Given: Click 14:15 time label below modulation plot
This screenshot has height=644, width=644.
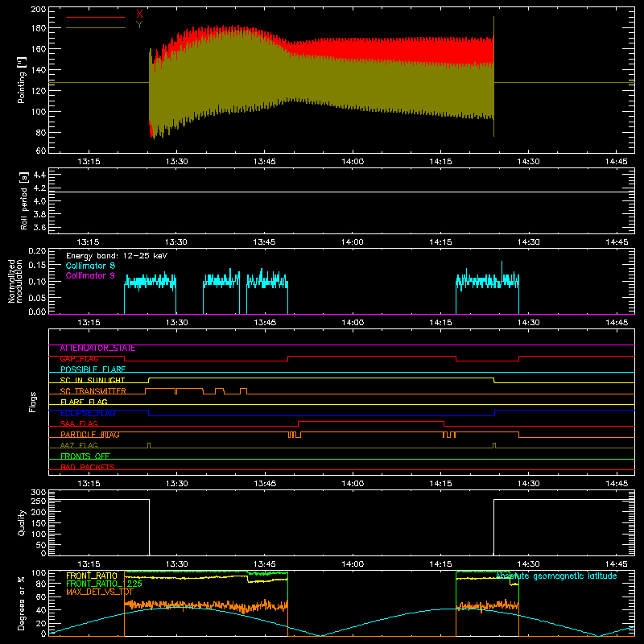Looking at the screenshot, I should tap(440, 323).
